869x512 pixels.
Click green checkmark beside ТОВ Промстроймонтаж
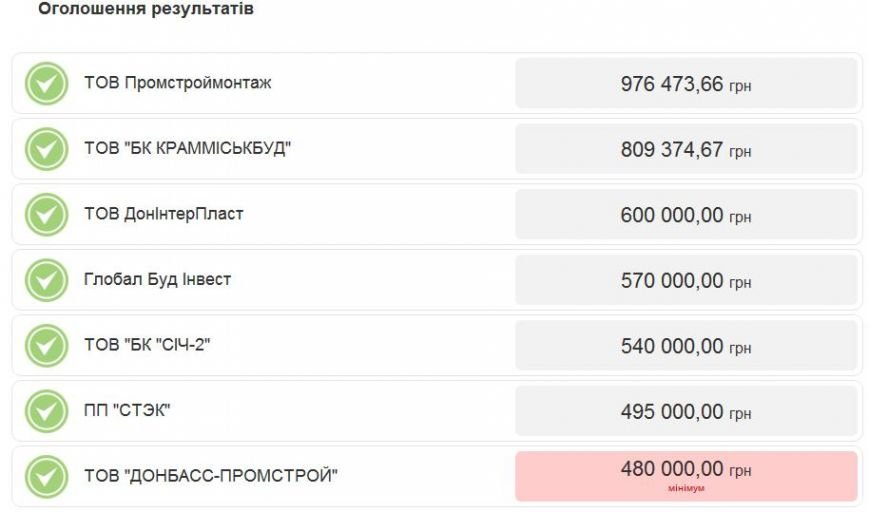pos(47,84)
